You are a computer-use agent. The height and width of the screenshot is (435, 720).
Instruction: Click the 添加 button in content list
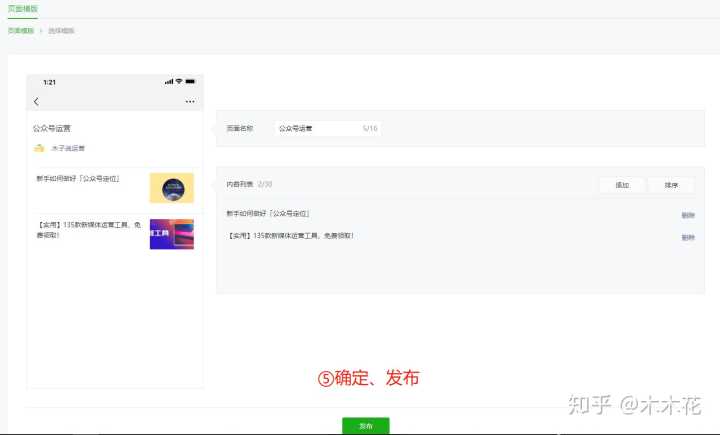pos(622,185)
